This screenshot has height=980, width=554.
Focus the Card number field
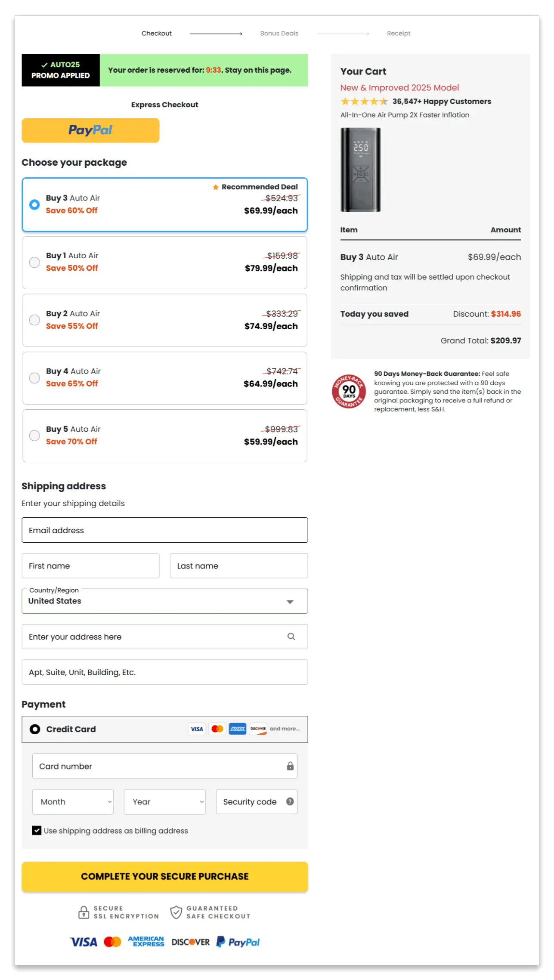pyautogui.click(x=165, y=766)
